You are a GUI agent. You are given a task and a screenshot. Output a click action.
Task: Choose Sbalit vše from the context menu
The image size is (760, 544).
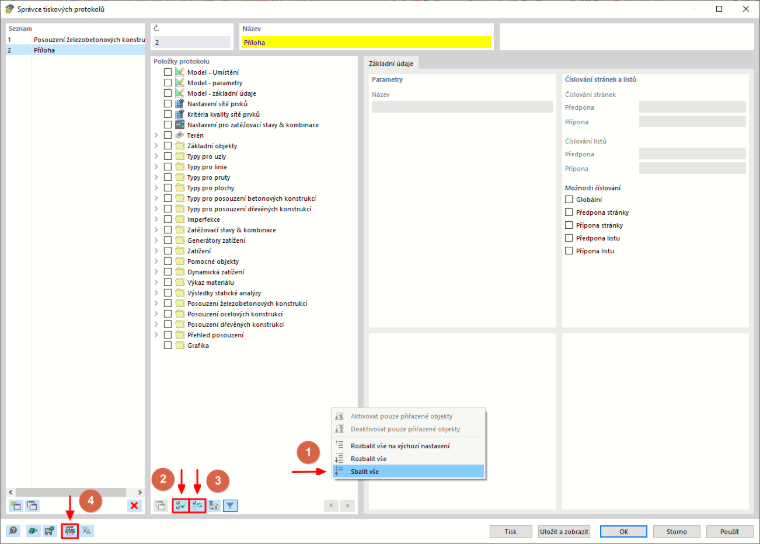point(409,471)
